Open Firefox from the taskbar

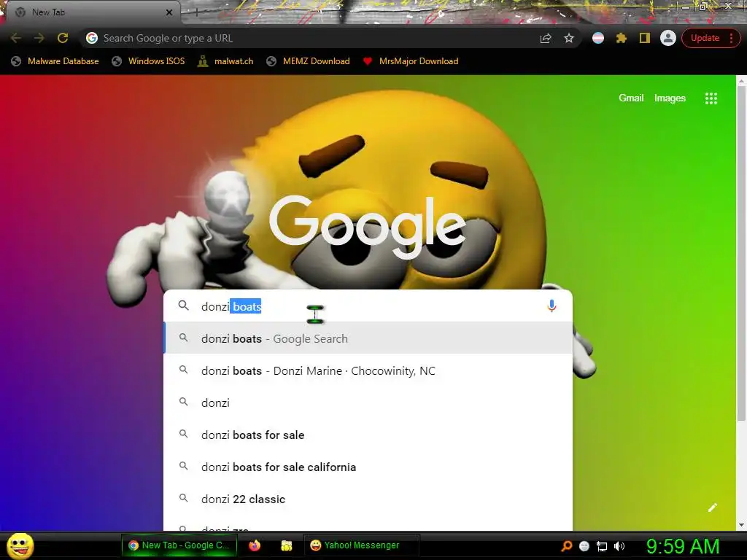click(255, 545)
